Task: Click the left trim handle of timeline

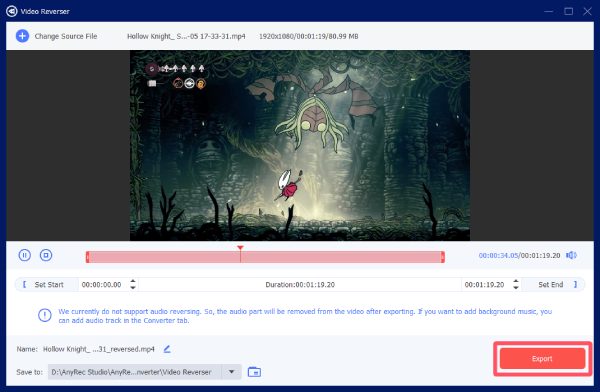Action: (88, 257)
